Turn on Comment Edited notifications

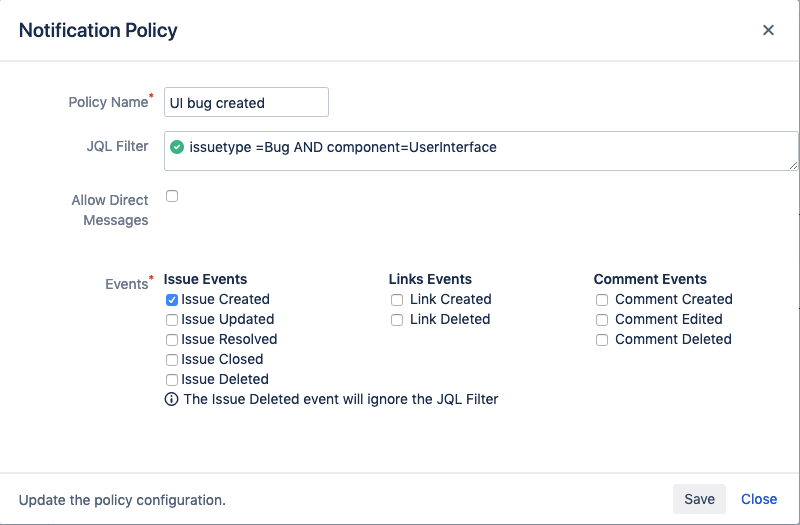click(x=602, y=319)
